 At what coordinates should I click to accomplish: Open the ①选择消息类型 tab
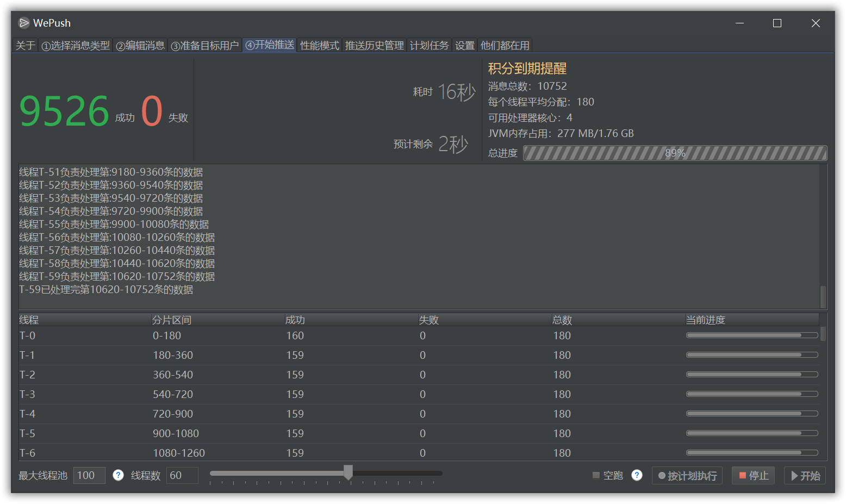(x=76, y=45)
